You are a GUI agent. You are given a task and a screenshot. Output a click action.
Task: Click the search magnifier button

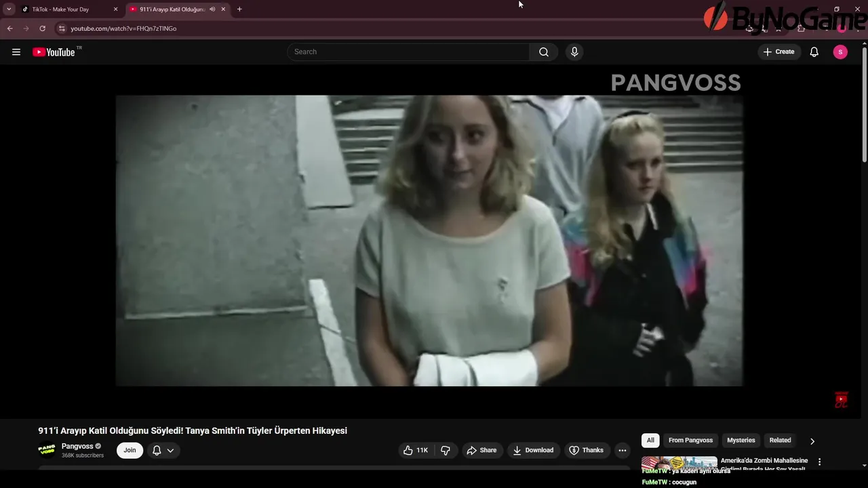click(544, 52)
